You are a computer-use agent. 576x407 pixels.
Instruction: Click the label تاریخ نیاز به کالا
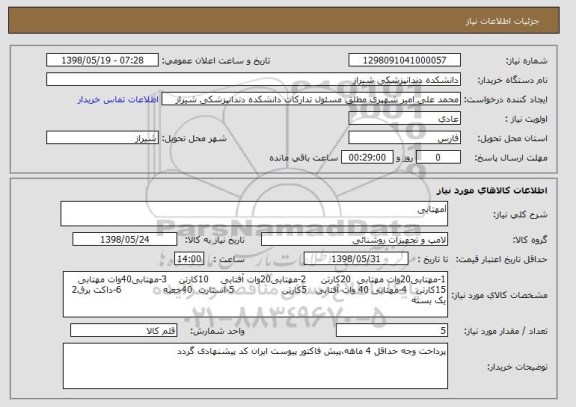click(215, 240)
